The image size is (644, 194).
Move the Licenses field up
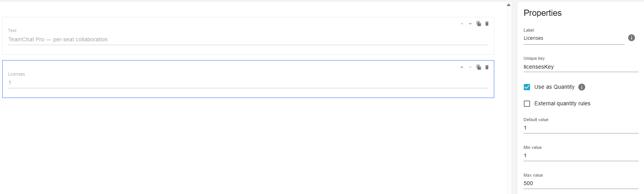462,67
